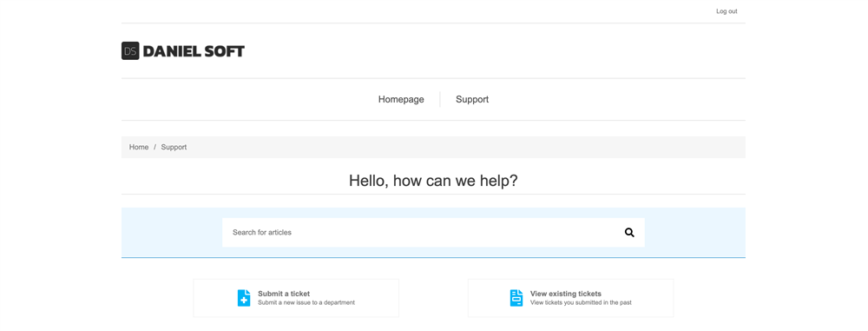Click the DS square logo icon
The width and height of the screenshot is (868, 331).
pos(130,51)
